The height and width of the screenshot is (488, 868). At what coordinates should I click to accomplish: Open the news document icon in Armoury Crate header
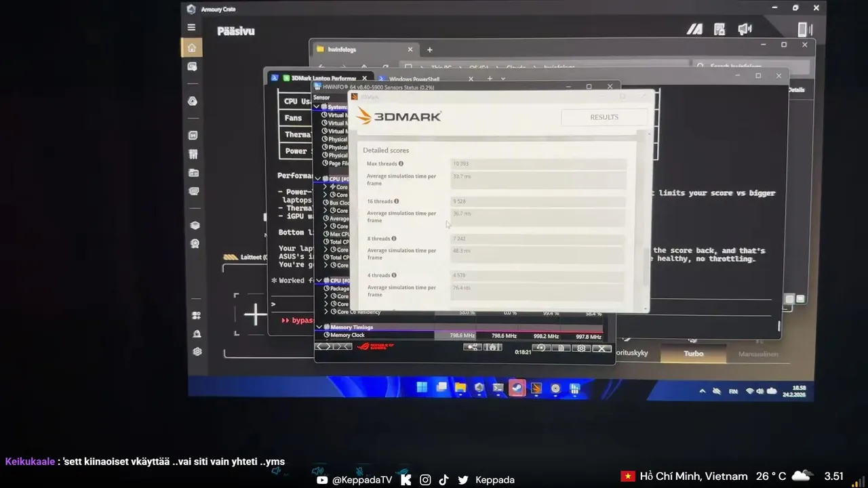pyautogui.click(x=719, y=29)
